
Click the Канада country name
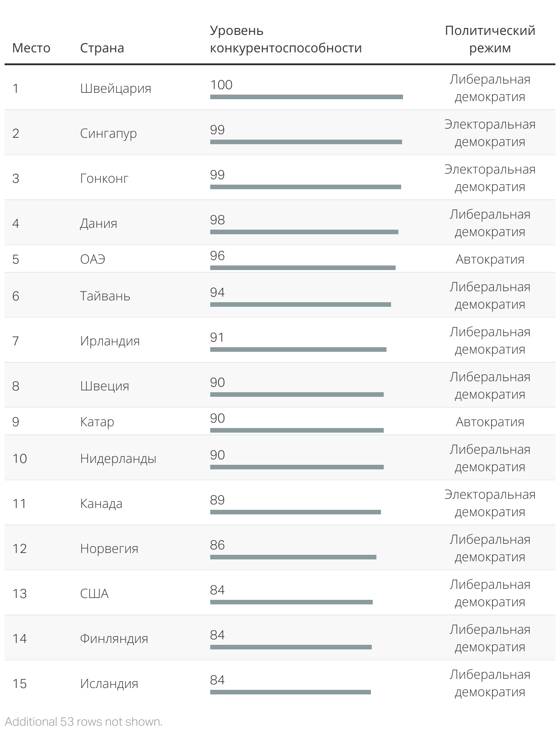coord(101,503)
